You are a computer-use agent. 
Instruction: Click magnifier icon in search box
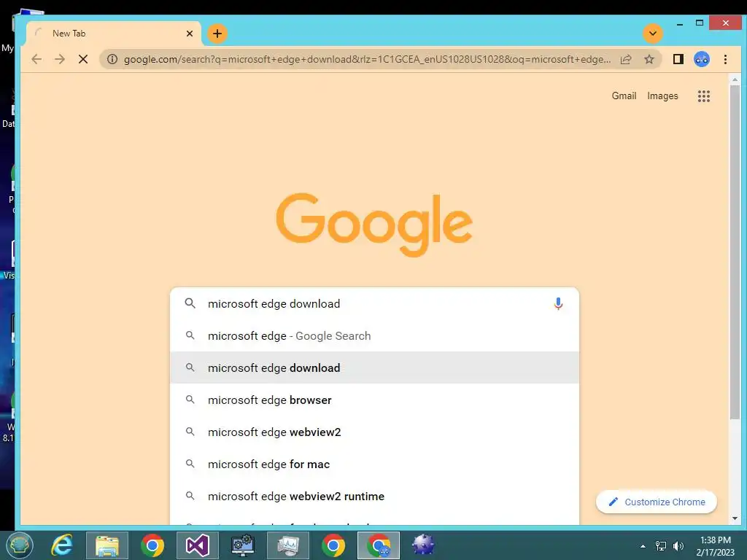[x=190, y=304]
